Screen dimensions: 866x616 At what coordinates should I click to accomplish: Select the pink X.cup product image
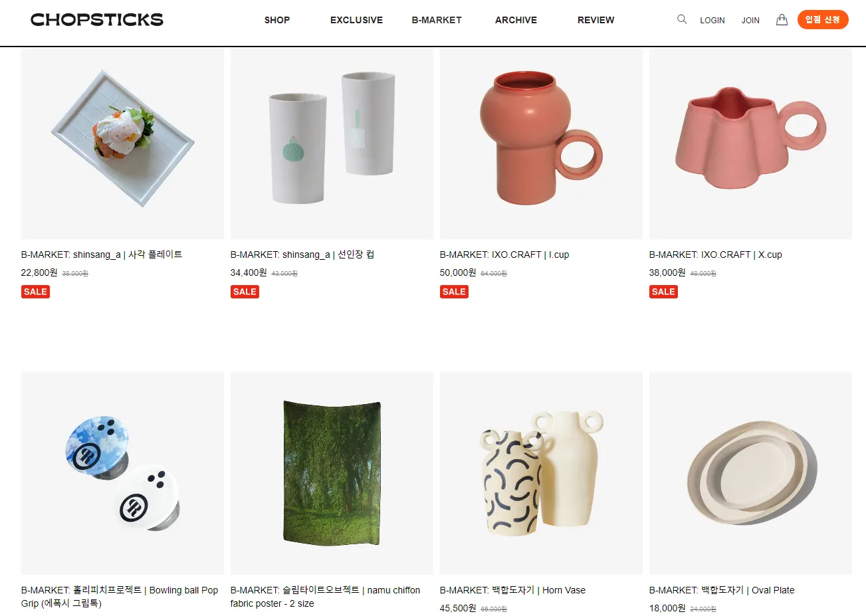(x=750, y=142)
